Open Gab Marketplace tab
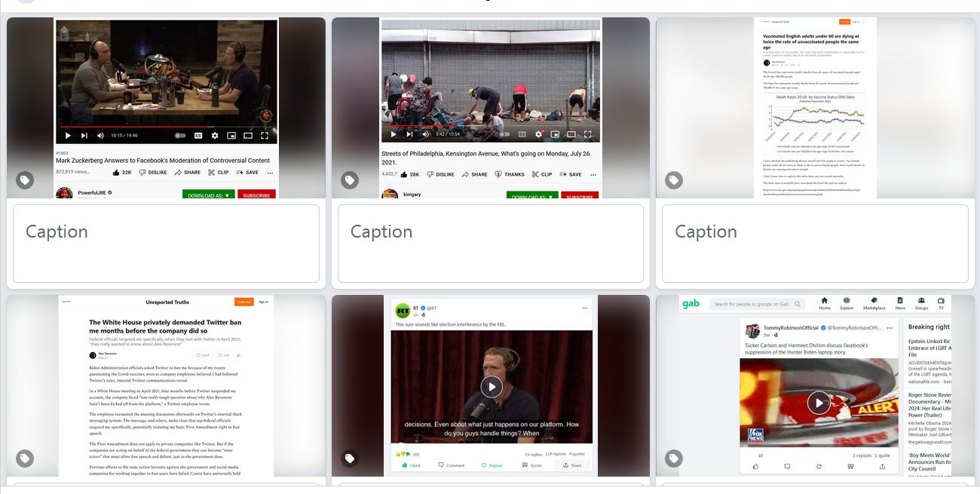Viewport: 980px width, 494px height. [874, 303]
